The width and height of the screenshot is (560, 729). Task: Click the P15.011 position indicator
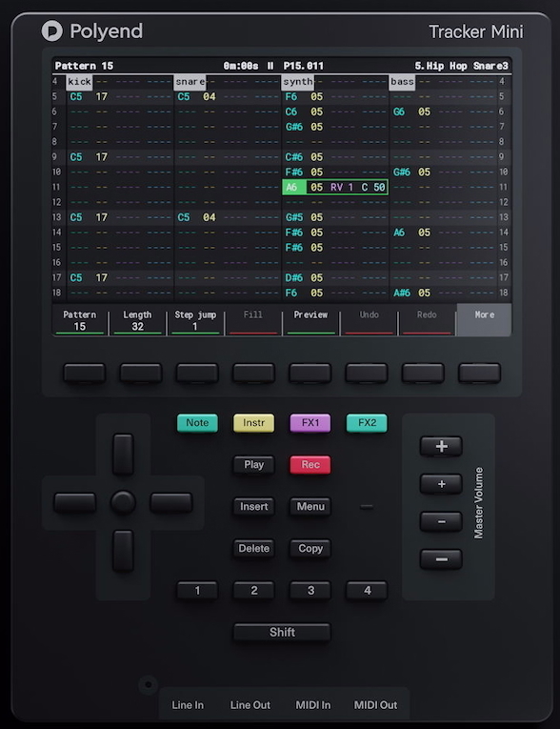(304, 66)
